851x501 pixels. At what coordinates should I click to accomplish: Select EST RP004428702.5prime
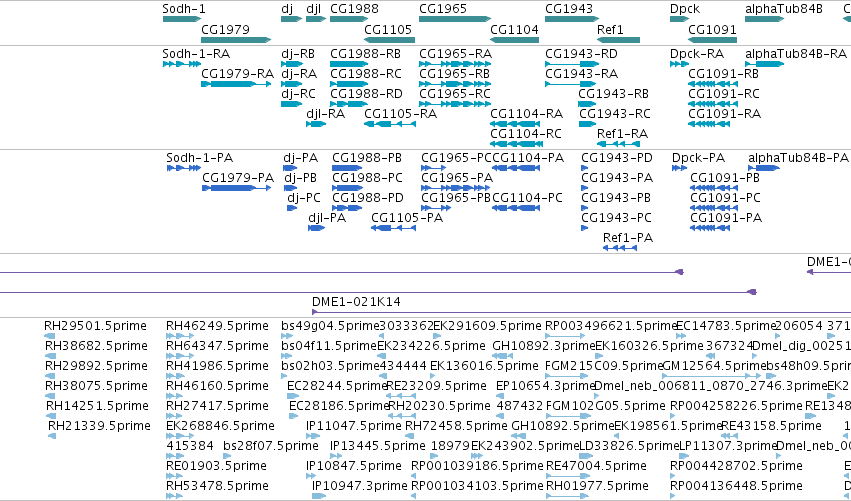point(736,466)
